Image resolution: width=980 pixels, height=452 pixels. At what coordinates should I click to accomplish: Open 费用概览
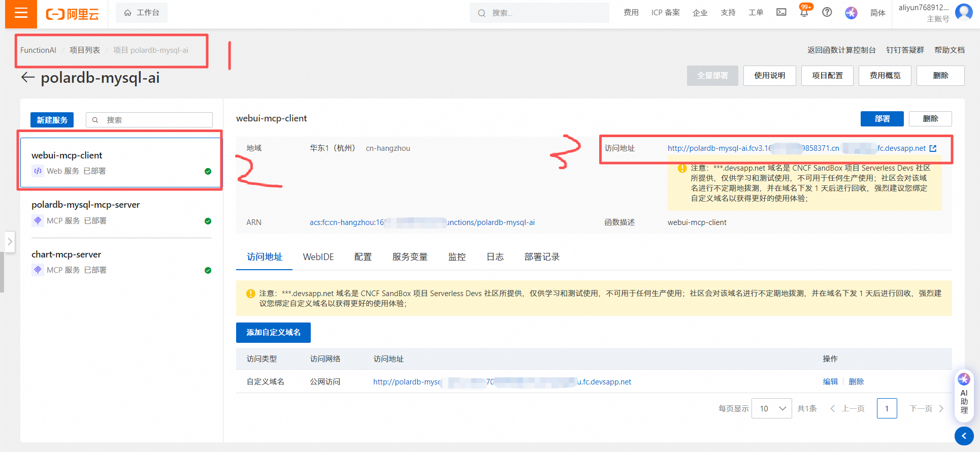885,76
